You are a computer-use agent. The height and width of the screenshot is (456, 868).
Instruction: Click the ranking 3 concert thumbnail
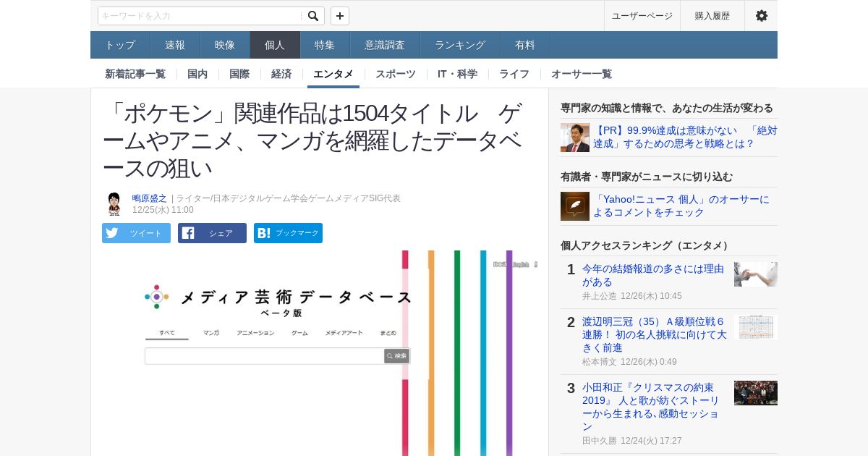click(756, 393)
